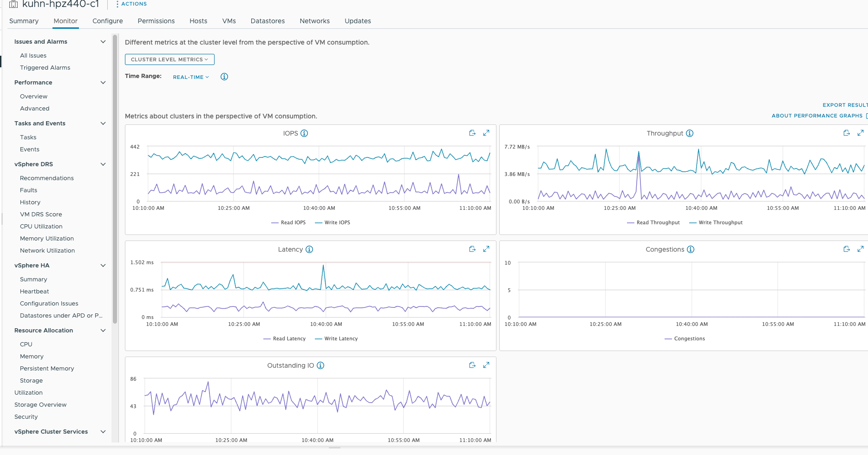Switch to the Networks tab
The height and width of the screenshot is (455, 868).
click(315, 21)
